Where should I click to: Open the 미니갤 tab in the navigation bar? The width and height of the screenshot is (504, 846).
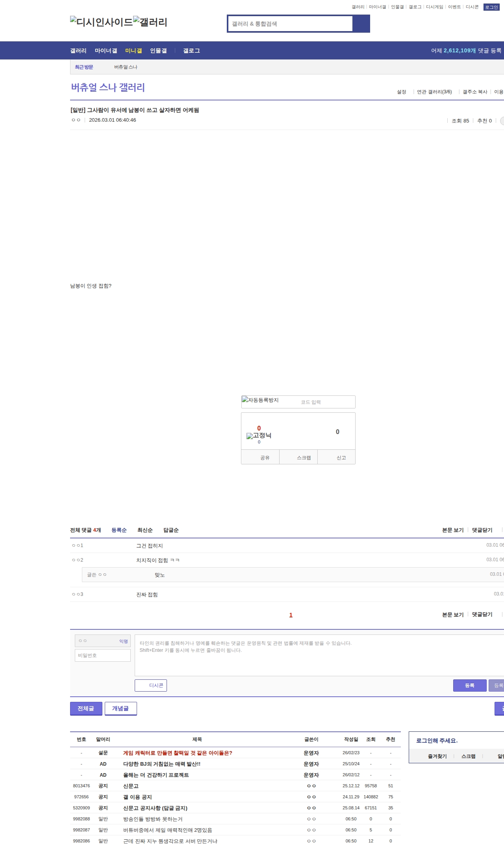coord(133,51)
